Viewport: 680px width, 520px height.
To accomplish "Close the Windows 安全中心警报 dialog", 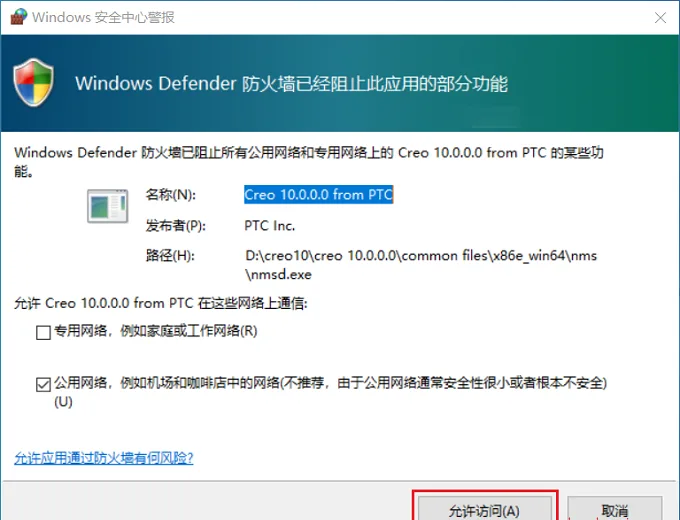I will (660, 17).
